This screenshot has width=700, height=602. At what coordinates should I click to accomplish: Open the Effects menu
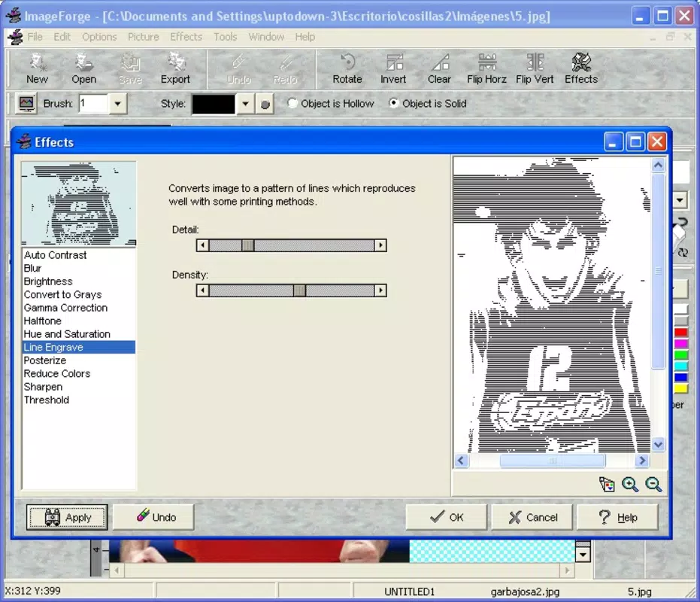click(186, 37)
